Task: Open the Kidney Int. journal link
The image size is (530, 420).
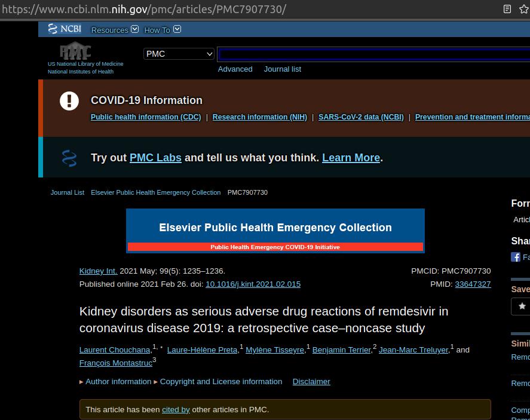Action: point(99,271)
